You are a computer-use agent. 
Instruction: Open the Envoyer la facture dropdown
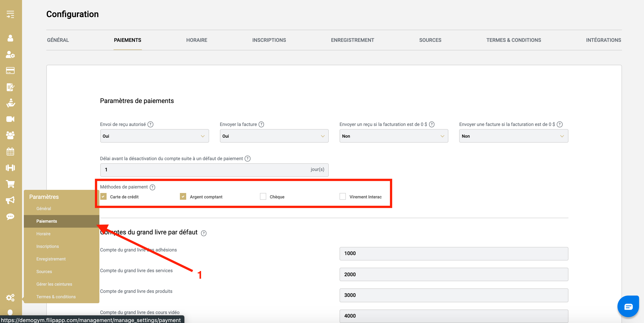pyautogui.click(x=274, y=136)
